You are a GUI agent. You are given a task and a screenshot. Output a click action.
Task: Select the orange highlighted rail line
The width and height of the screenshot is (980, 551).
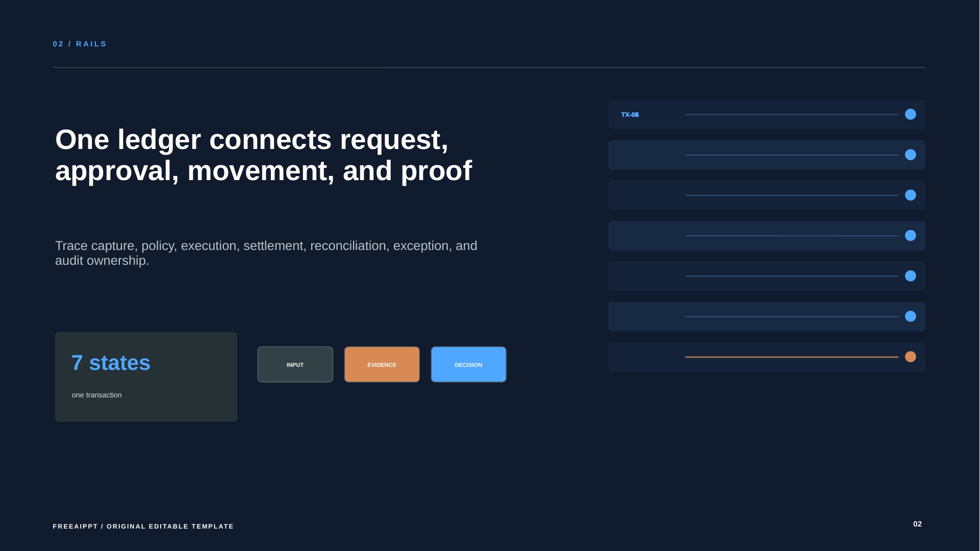pos(792,357)
